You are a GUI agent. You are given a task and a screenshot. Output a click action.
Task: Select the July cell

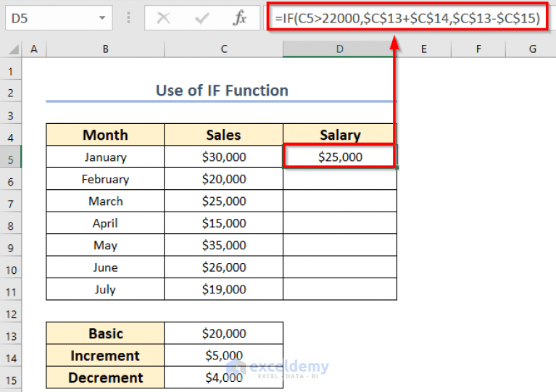105,289
